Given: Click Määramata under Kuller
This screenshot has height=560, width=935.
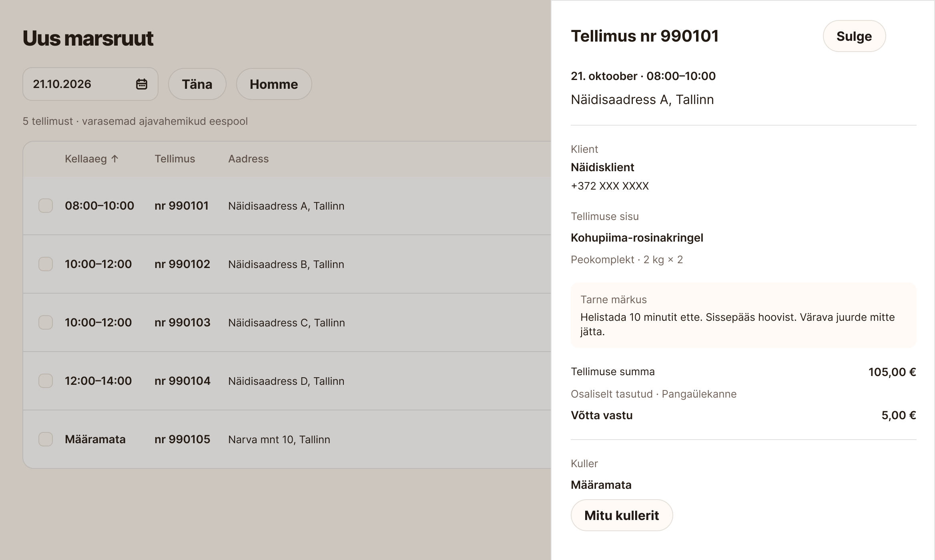Looking at the screenshot, I should [601, 485].
